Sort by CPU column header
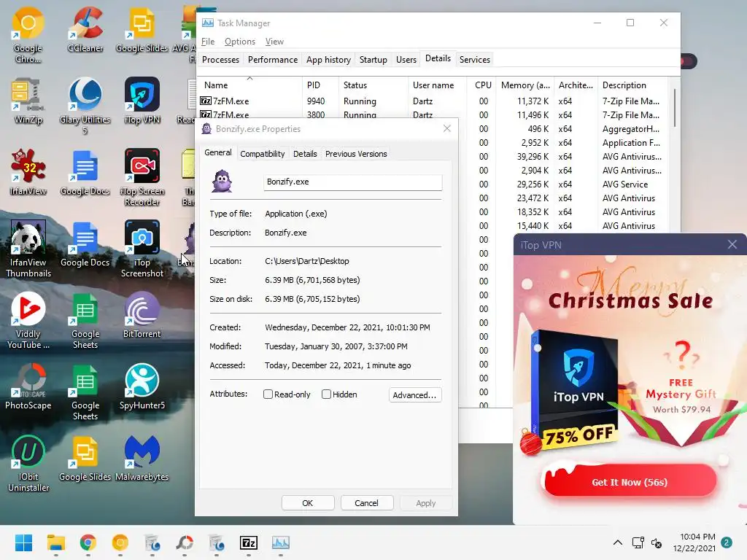Viewport: 747px width, 560px height. click(481, 85)
